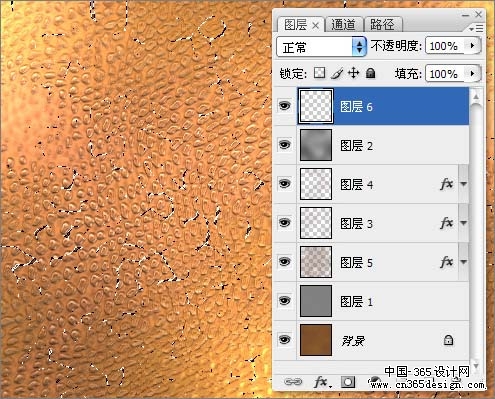Click the link layers chain icon
The image size is (495, 399).
pos(293,382)
